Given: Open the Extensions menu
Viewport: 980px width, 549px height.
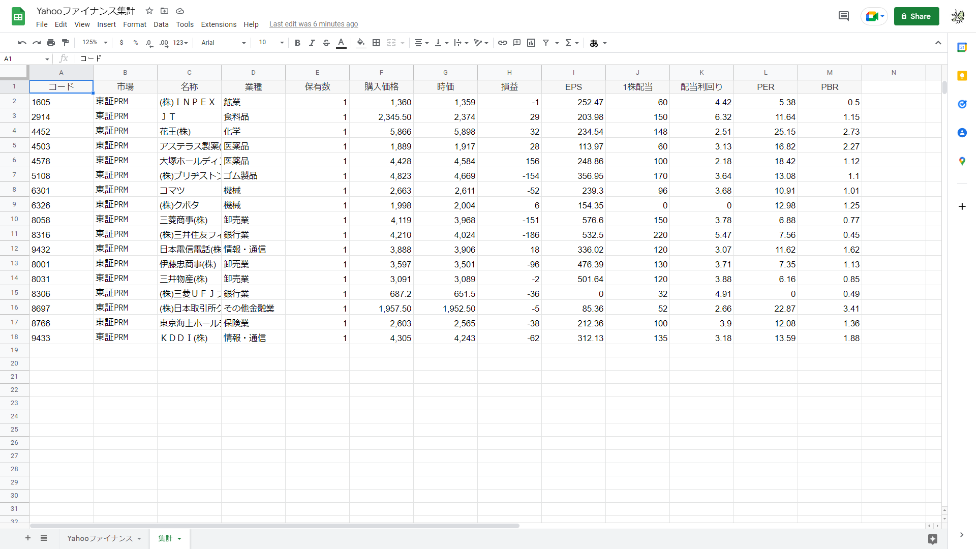Looking at the screenshot, I should pyautogui.click(x=219, y=24).
